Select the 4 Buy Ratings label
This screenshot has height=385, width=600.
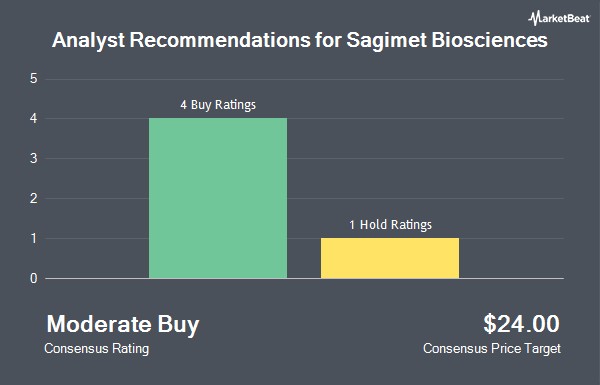click(x=218, y=105)
